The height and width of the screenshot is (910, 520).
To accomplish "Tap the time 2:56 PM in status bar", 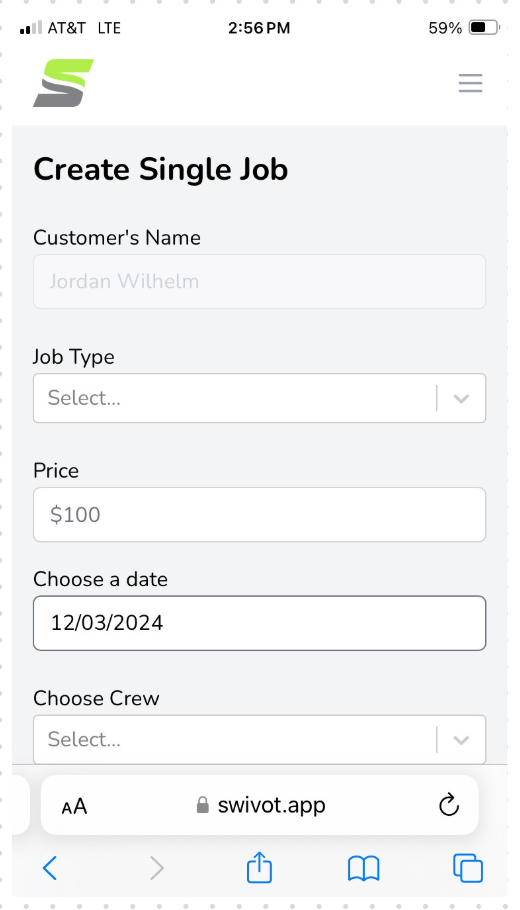I will click(259, 27).
